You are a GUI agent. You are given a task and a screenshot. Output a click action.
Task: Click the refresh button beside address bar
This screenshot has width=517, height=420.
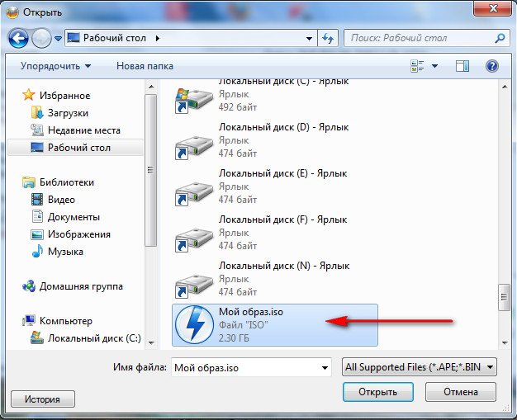coord(328,38)
